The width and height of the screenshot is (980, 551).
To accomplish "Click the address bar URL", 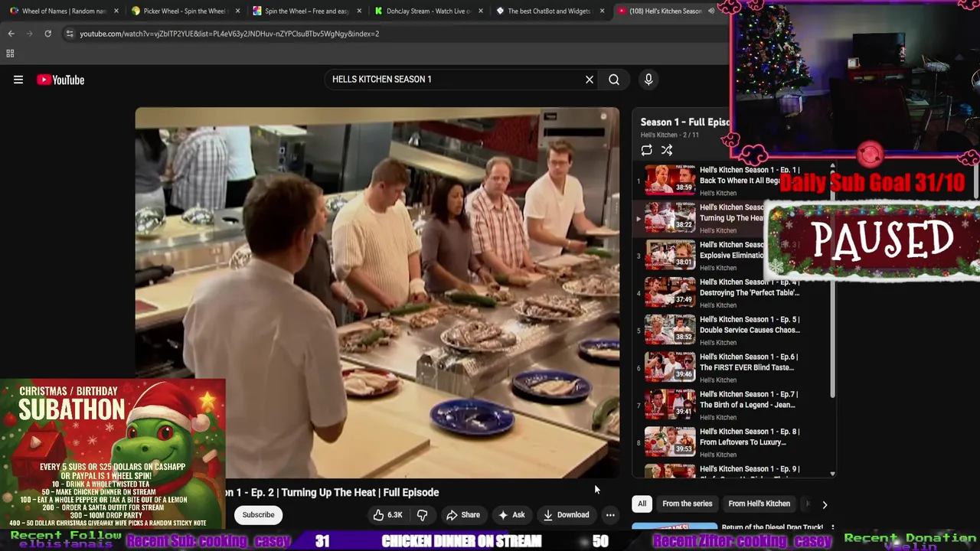I will (230, 34).
